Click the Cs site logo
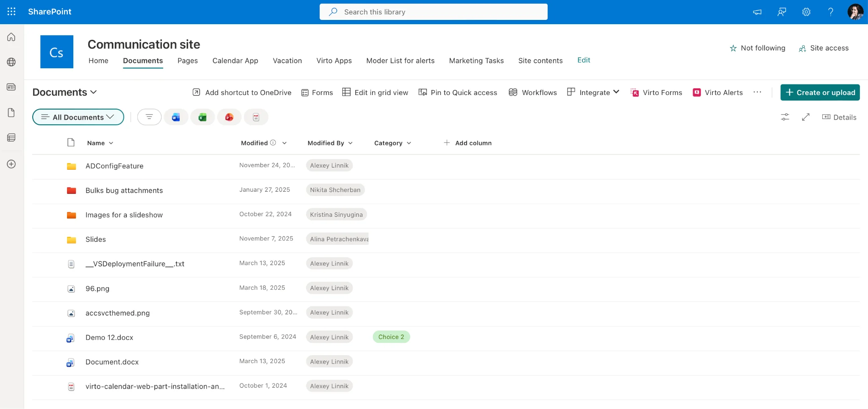This screenshot has height=409, width=868. 57,52
